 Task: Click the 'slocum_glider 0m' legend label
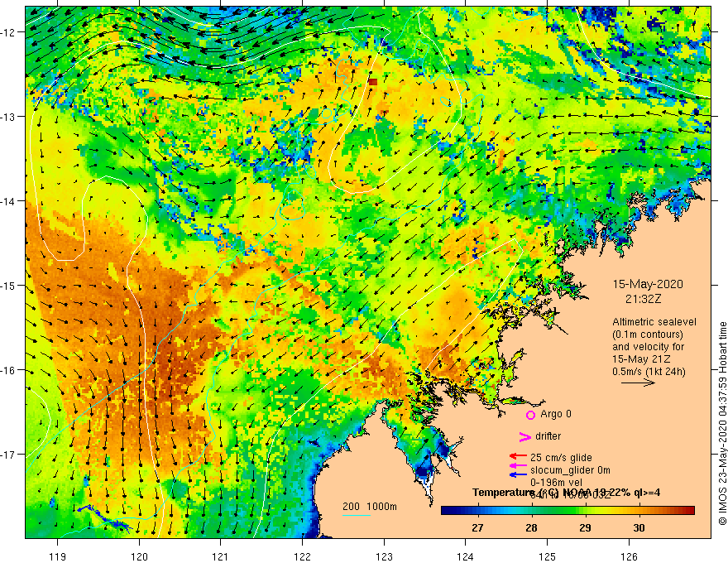tap(570, 470)
